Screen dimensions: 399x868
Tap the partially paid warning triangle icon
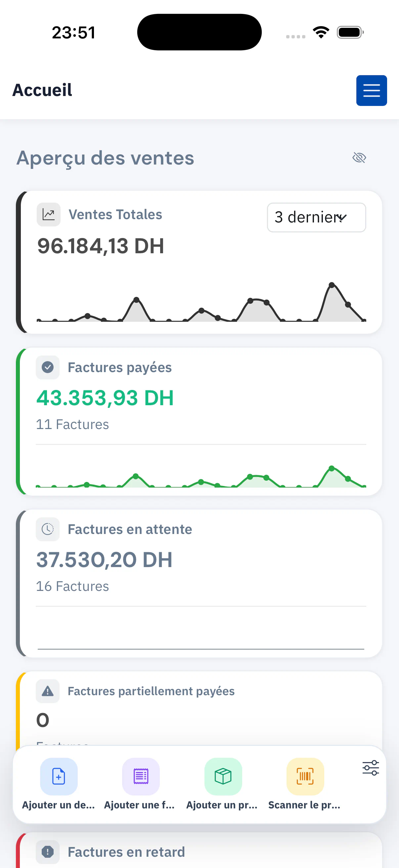pyautogui.click(x=47, y=691)
